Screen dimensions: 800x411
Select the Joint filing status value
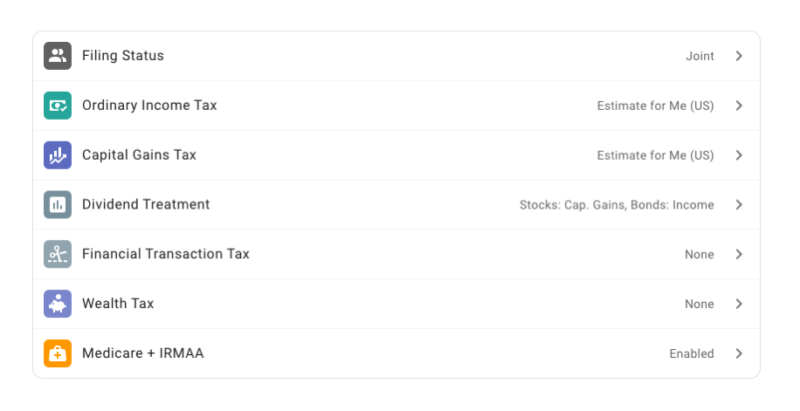(x=699, y=56)
